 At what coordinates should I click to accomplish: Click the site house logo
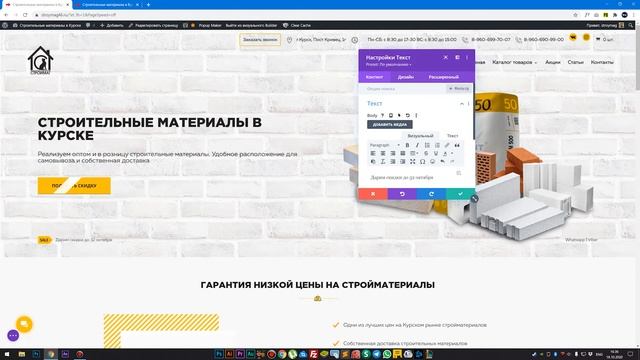coord(40,60)
